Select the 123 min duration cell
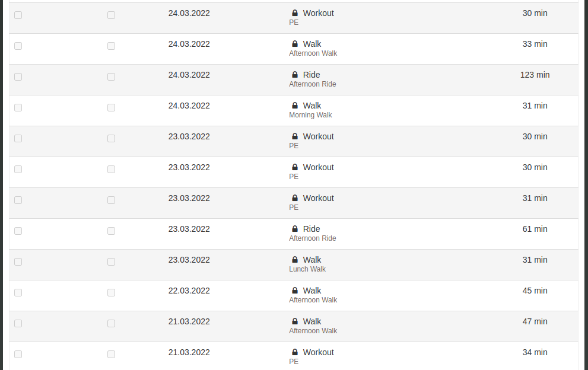588x370 pixels. 535,75
